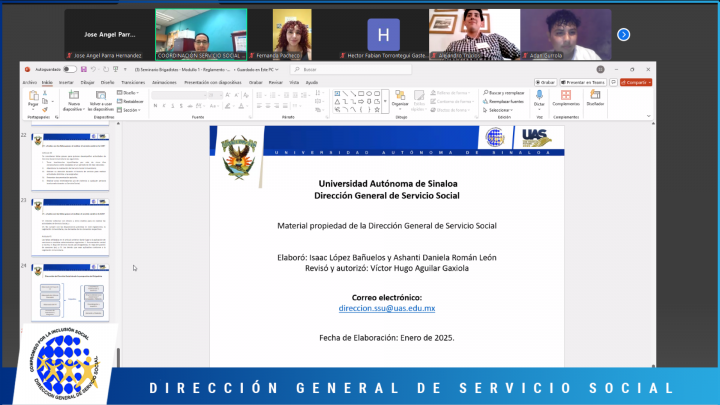Click the Buscar search box
This screenshot has height=405, width=720.
coord(351,69)
